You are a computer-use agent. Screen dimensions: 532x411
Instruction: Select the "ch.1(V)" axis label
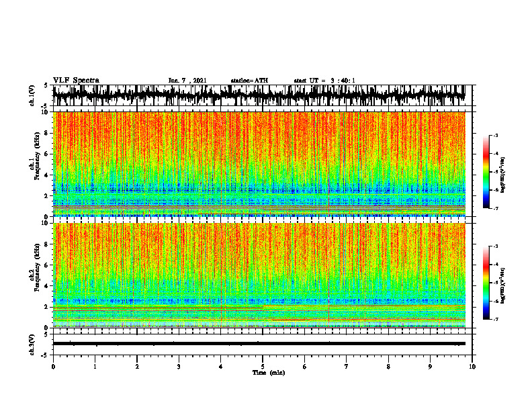click(32, 95)
